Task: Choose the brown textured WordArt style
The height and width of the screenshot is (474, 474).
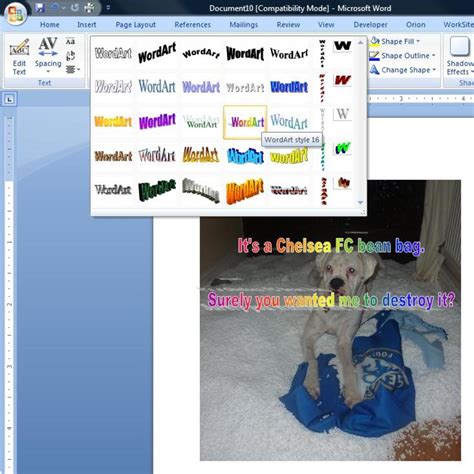Action: (x=113, y=156)
